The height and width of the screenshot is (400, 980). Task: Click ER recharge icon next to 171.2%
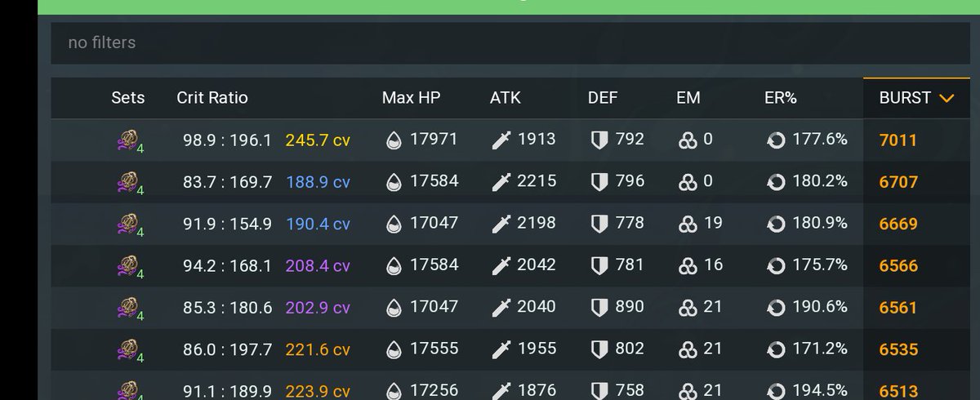[x=776, y=350]
